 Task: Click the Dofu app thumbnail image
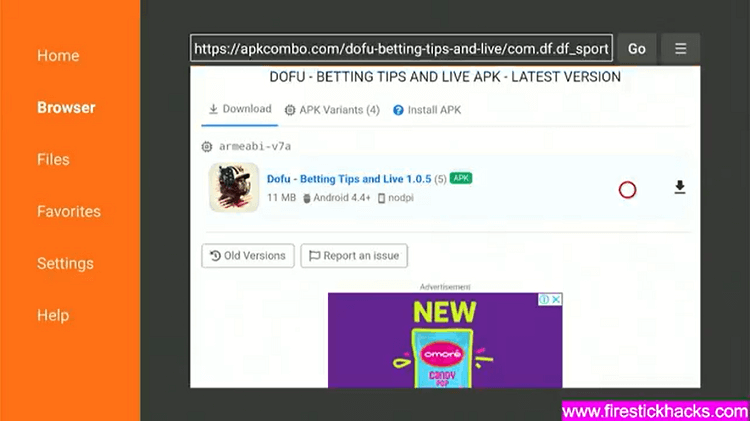point(234,187)
